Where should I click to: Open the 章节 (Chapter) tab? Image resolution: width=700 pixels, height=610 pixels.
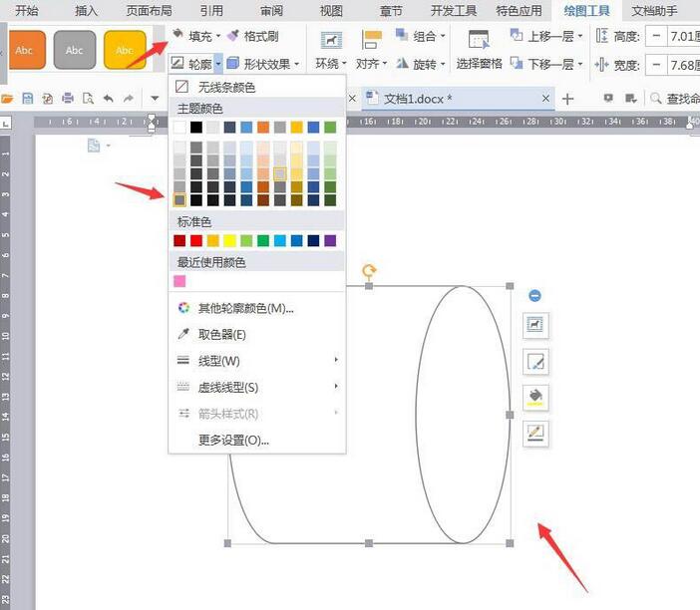[x=391, y=10]
